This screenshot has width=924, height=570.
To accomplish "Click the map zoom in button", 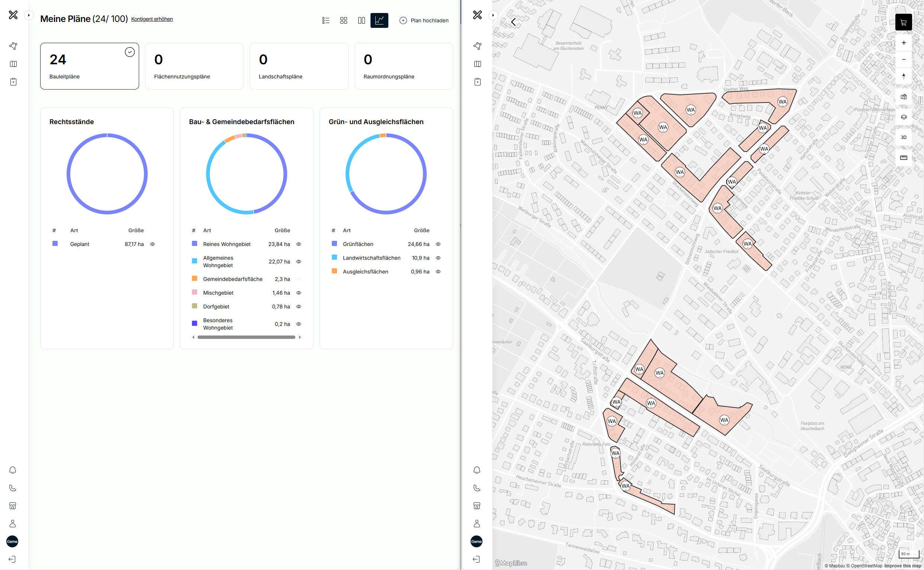I will tap(903, 43).
